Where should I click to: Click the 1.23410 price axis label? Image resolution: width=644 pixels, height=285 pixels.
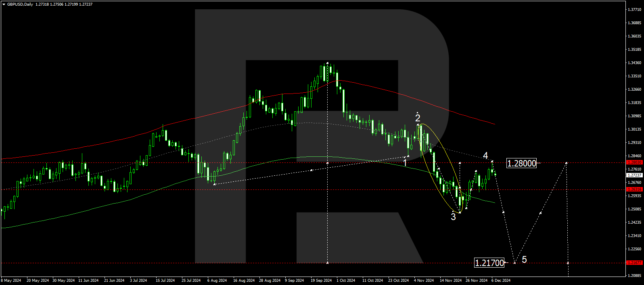tap(635, 236)
